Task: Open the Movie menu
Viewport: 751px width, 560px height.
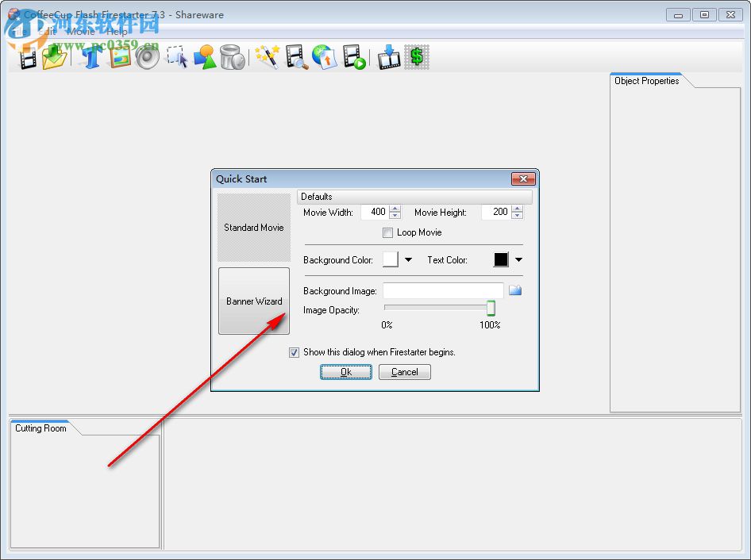Action: point(80,32)
